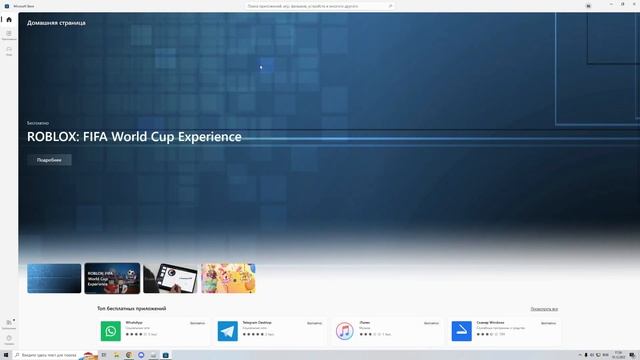Click the Домашняя страница heading

pos(56,23)
